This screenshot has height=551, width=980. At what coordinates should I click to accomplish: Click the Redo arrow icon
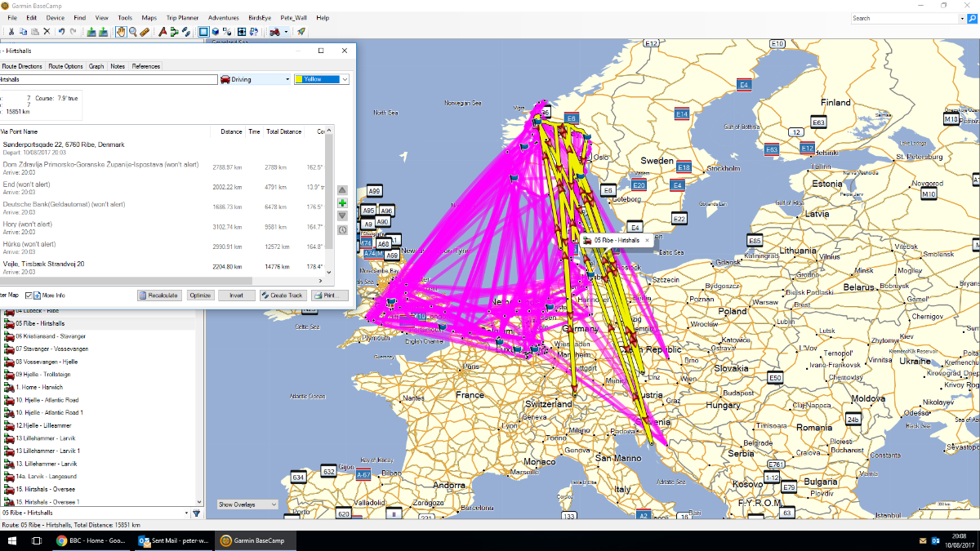(73, 32)
